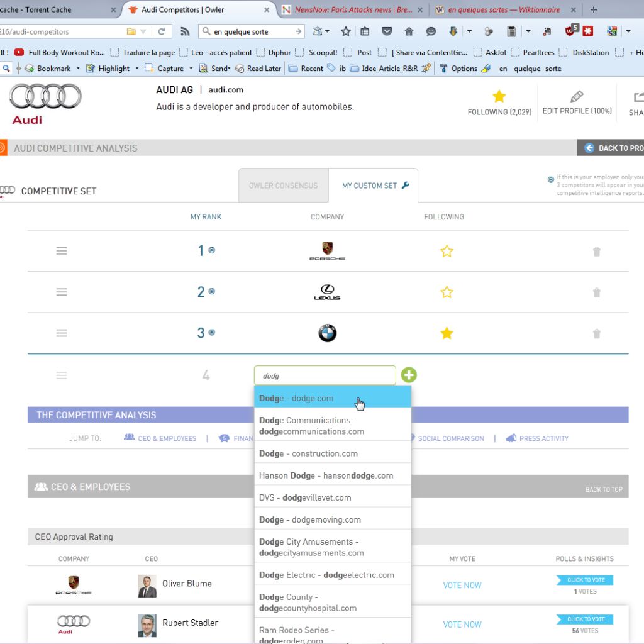Select Dodge Communications from suggestions

coord(333,426)
